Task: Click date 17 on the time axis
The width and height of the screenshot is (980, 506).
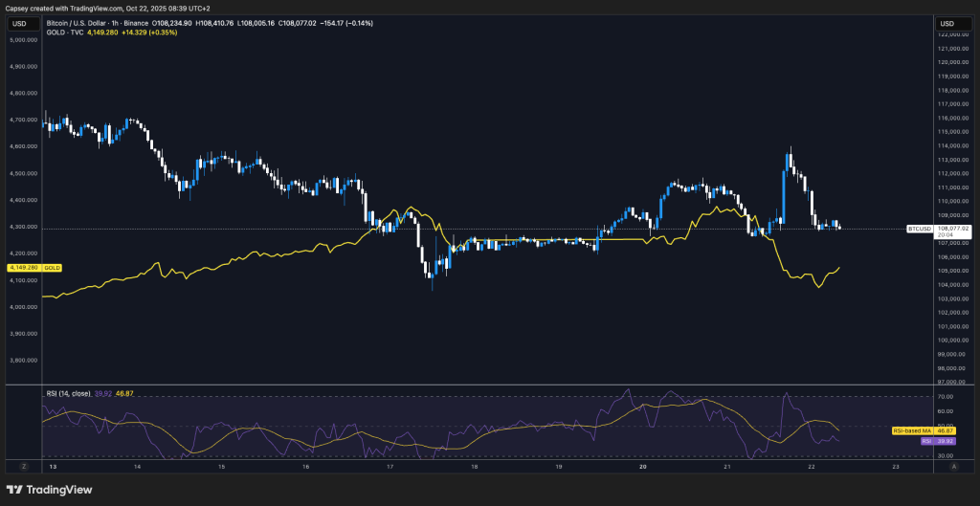Action: [x=390, y=467]
